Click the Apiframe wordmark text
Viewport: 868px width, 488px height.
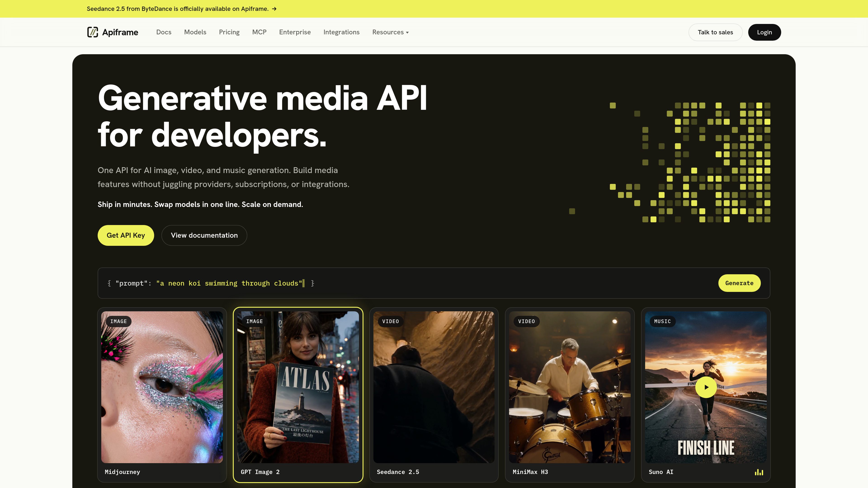coord(120,32)
